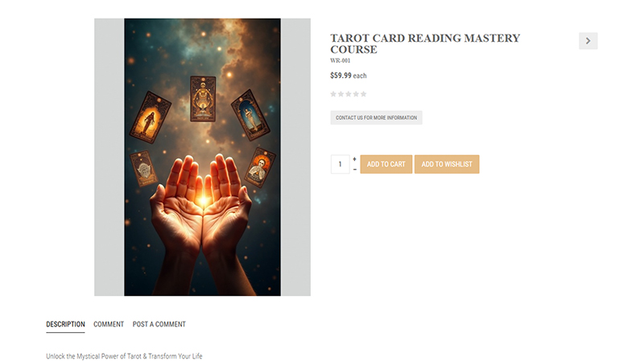Viewport: 644px width, 361px height.
Task: Click the $59.99 price text
Action: tap(341, 76)
